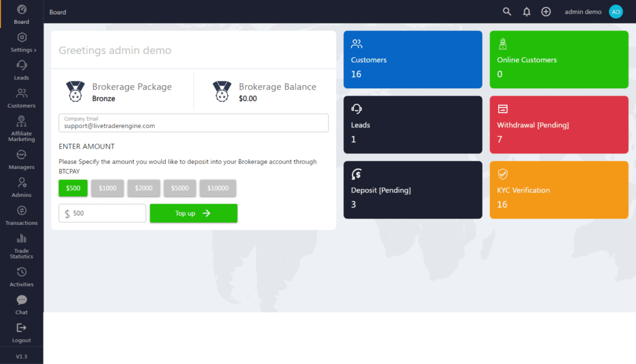Select the $1000 amount option
Image resolution: width=636 pixels, height=364 pixels.
point(107,188)
